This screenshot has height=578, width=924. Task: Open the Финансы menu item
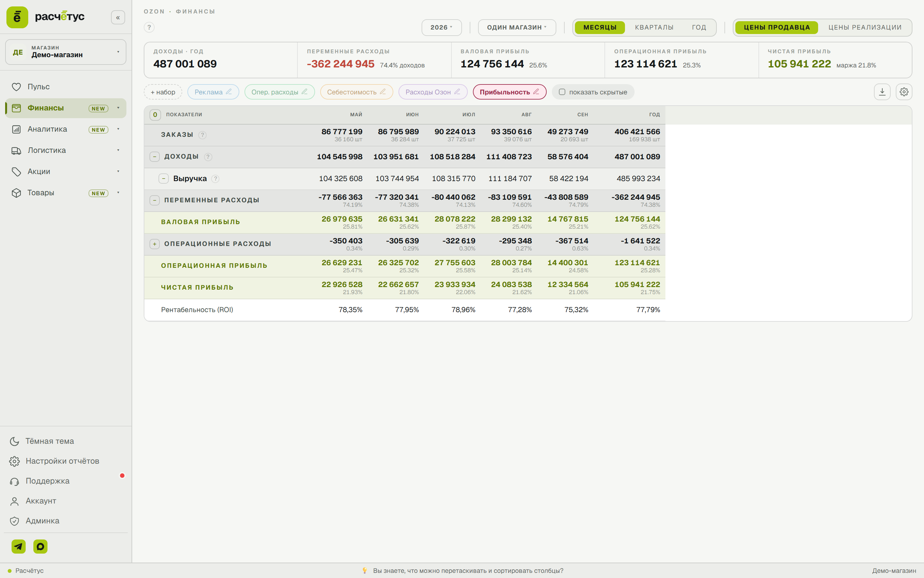[x=66, y=108]
